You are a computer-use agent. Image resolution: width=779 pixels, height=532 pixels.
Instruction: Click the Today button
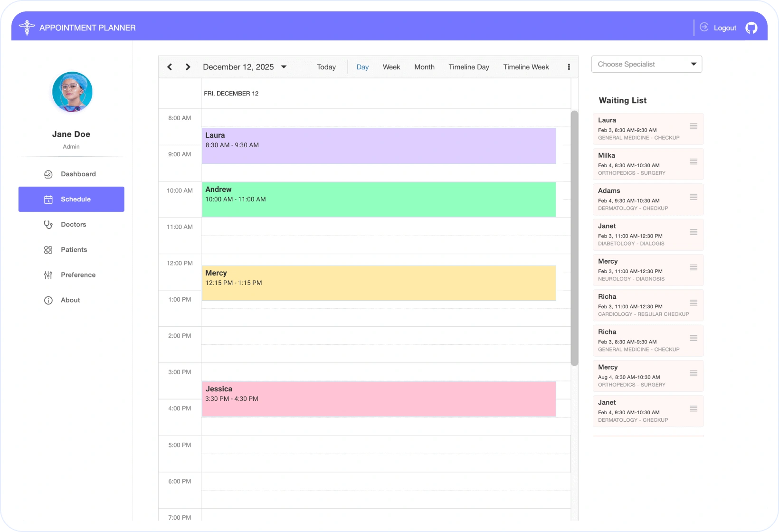point(326,67)
